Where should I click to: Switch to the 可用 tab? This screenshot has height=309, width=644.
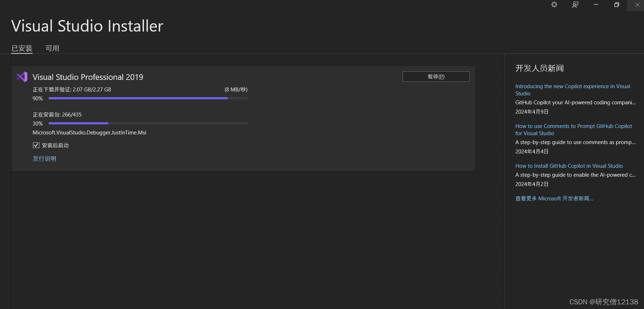point(52,48)
